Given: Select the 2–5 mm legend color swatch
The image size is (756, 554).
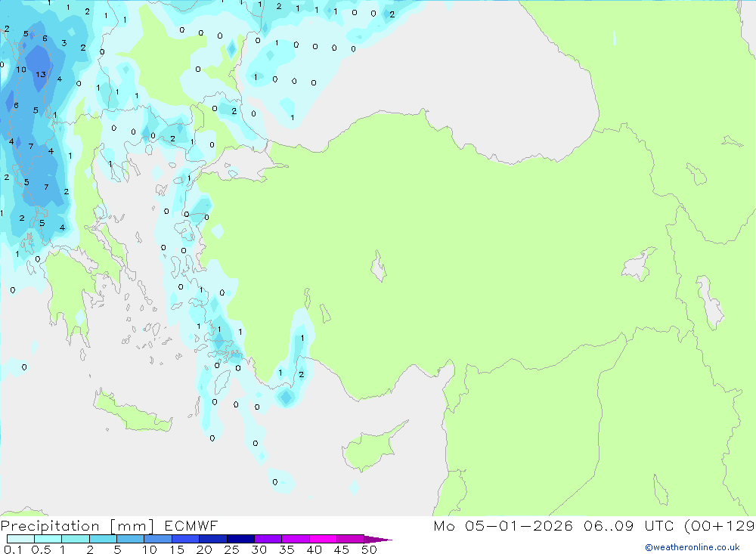Looking at the screenshot, I should (103, 539).
